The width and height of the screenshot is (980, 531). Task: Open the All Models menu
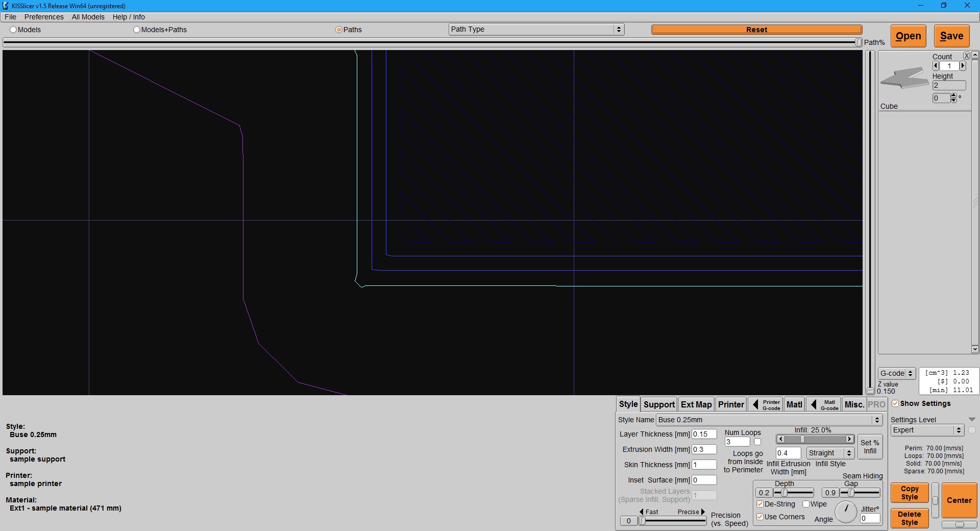pyautogui.click(x=88, y=17)
